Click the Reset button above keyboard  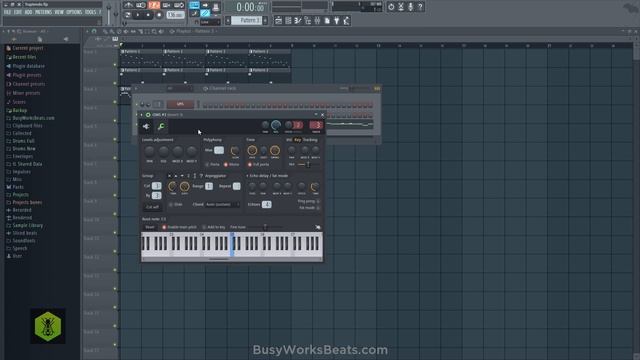click(x=150, y=227)
